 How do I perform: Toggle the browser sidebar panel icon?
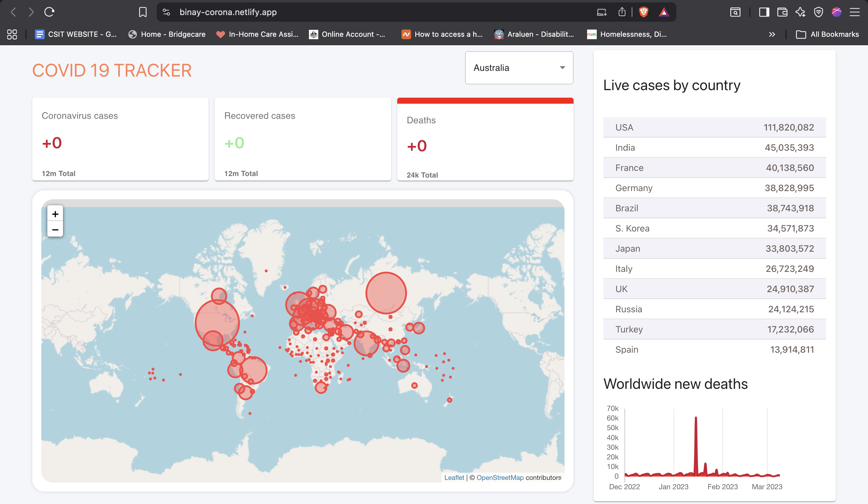764,12
